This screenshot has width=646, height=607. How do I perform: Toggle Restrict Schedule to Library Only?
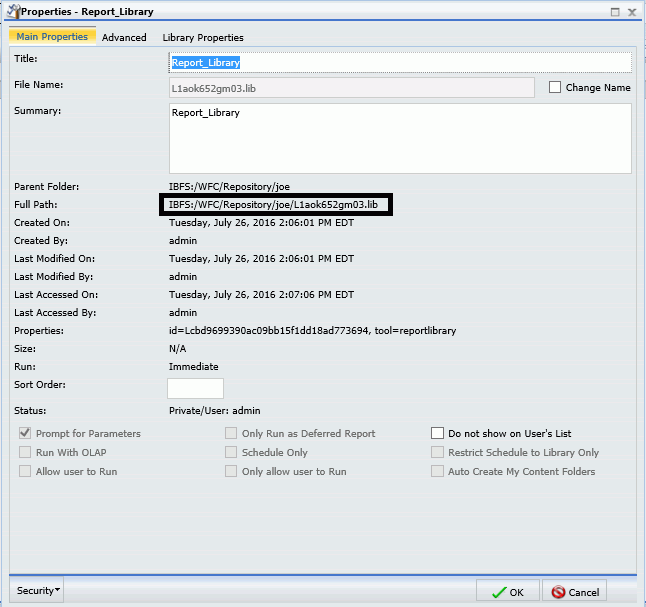[438, 452]
